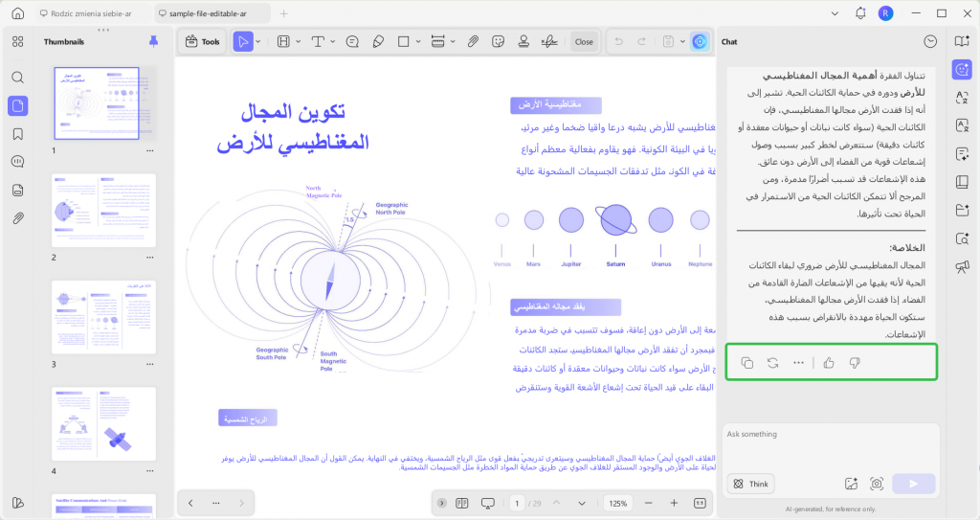Go to the Home icon in title bar
The width and height of the screenshot is (980, 520).
tap(18, 13)
